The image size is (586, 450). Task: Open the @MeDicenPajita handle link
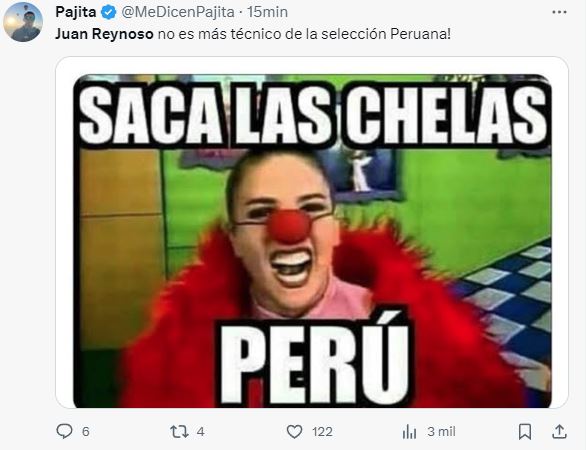tap(178, 12)
